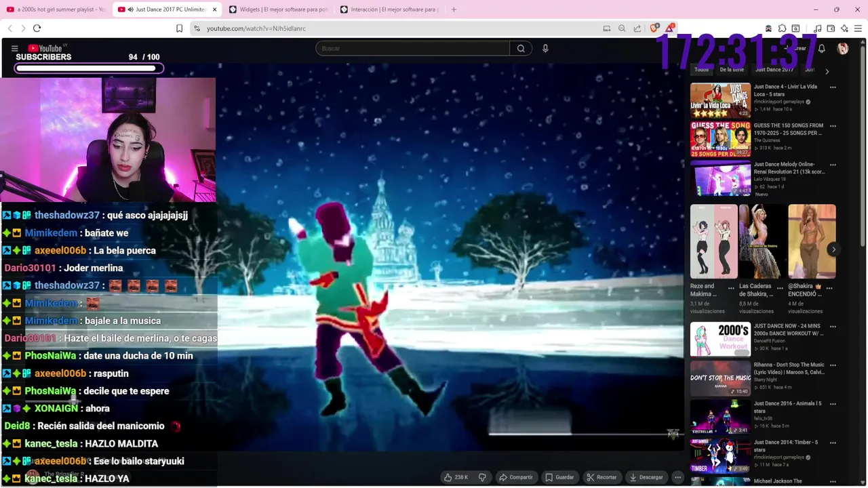Click the Buscar search field
The image size is (868, 488).
pyautogui.click(x=412, y=48)
